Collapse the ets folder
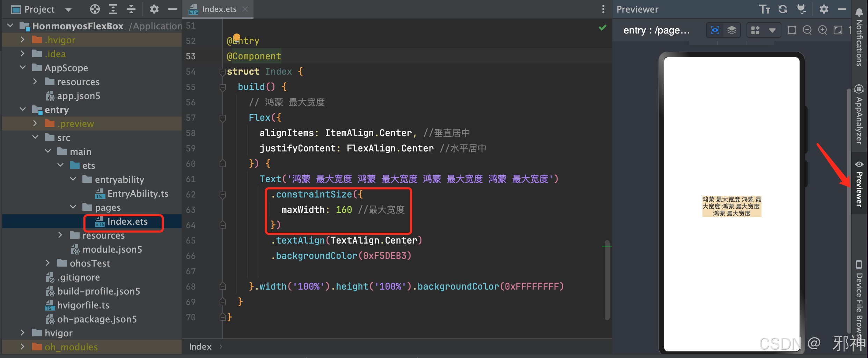The height and width of the screenshot is (358, 868). 60,165
